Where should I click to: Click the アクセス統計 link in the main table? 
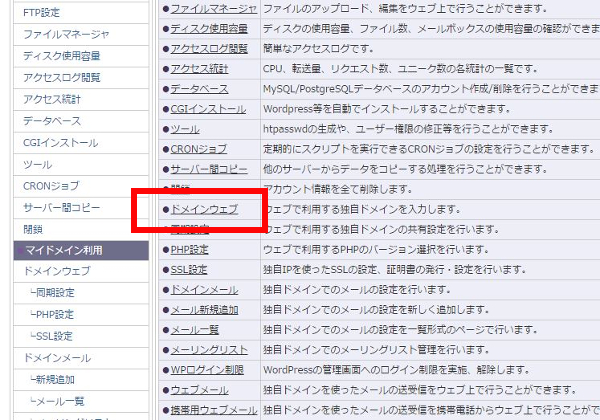click(x=199, y=67)
